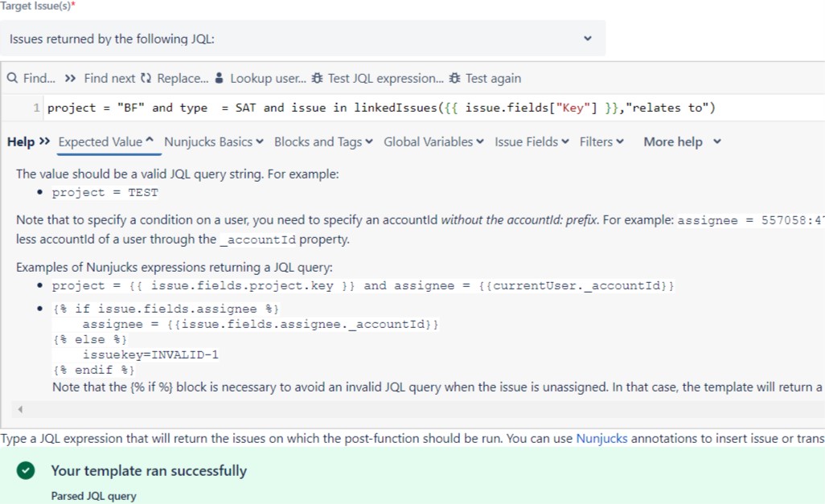Click Test again in editor toolbar
This screenshot has width=825, height=504.
tap(485, 79)
